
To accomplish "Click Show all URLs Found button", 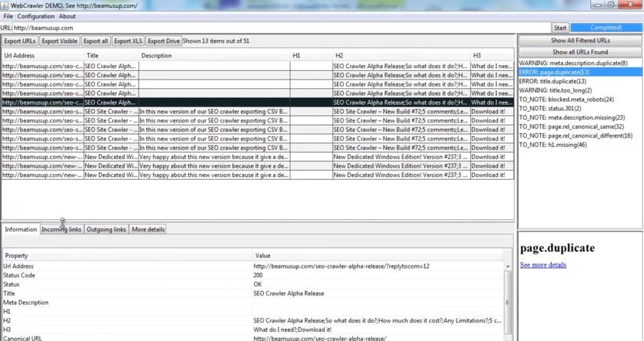I will point(580,52).
